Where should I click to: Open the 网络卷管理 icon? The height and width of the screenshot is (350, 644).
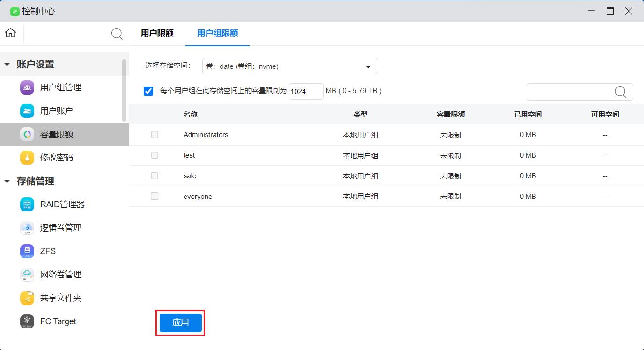click(x=27, y=274)
